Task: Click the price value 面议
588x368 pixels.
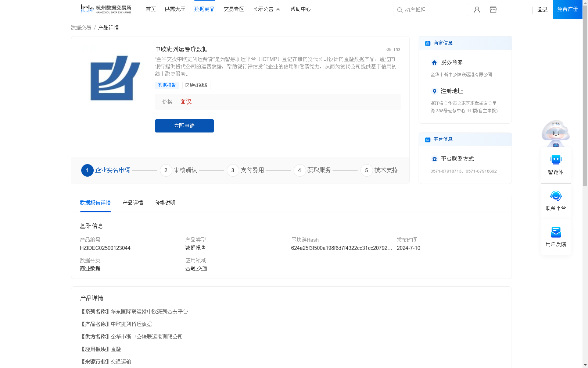Action: coord(186,102)
